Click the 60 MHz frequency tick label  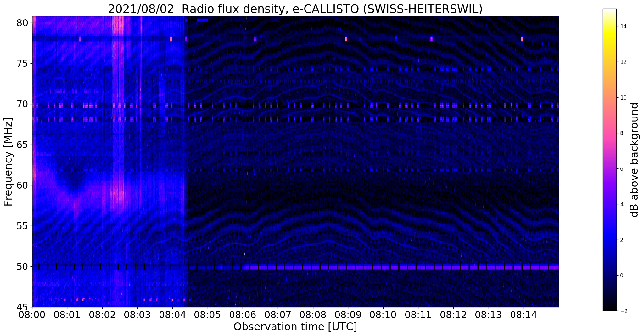click(x=23, y=185)
